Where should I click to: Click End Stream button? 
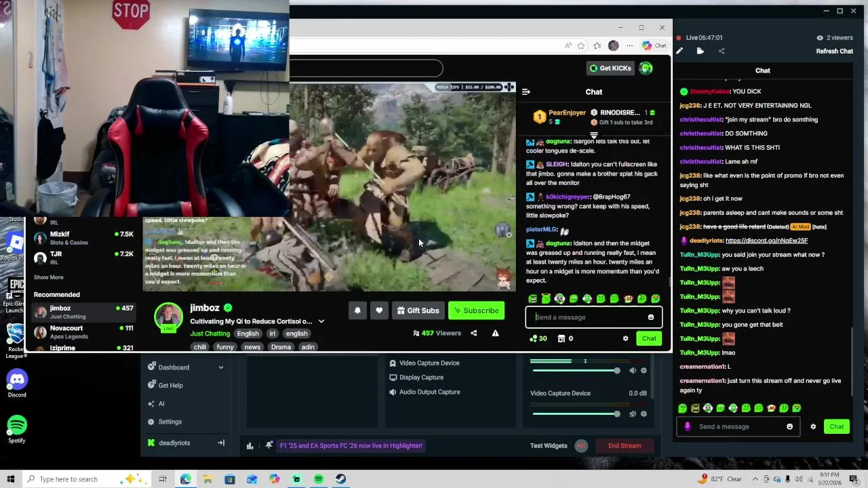pyautogui.click(x=625, y=445)
